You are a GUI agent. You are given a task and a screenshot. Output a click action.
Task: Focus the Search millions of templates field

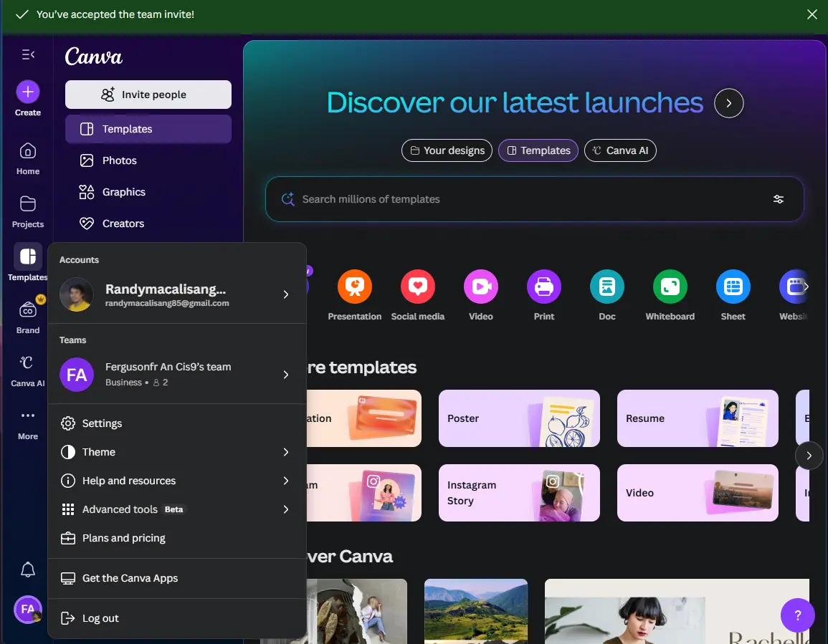pos(534,199)
